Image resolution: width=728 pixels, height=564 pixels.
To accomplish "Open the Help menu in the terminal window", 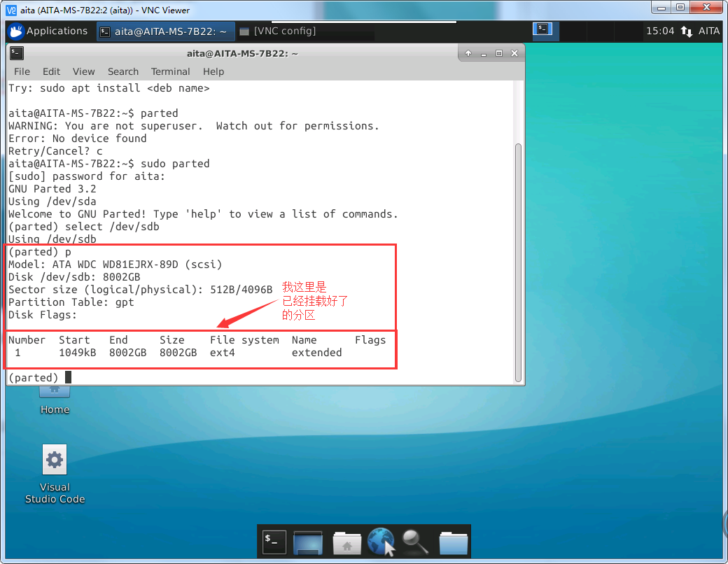I will [x=213, y=71].
